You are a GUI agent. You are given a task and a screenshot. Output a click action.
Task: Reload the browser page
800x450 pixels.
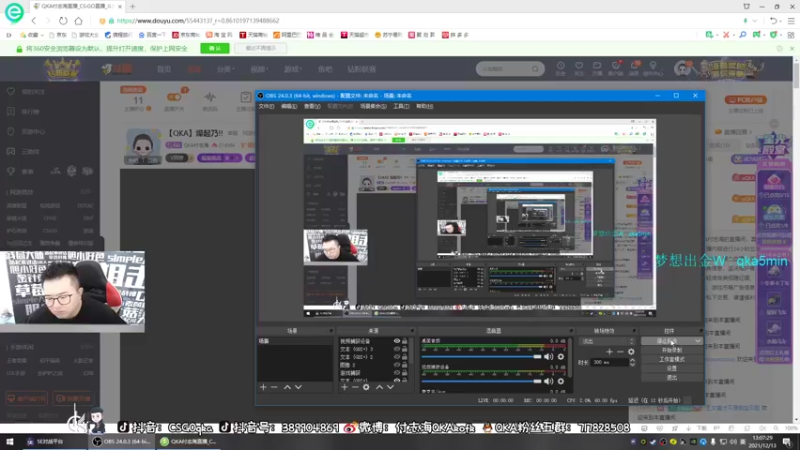coord(63,21)
